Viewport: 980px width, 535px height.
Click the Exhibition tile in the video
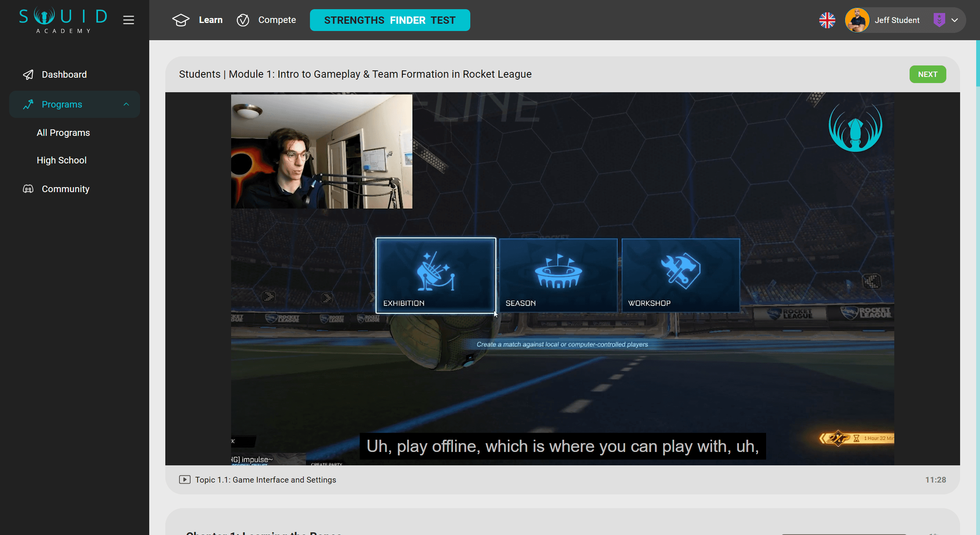435,276
